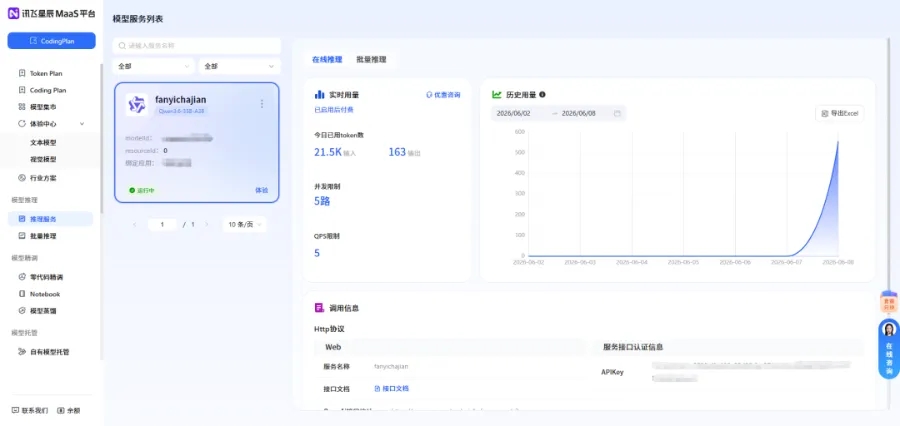Viewport: 900px width, 426px height.
Task: Click the 已启用后付费 link
Action: (333, 109)
